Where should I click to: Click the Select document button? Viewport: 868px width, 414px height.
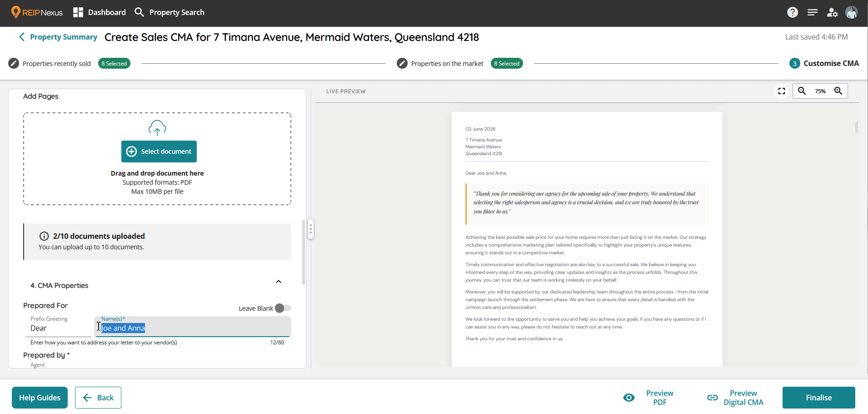point(159,151)
